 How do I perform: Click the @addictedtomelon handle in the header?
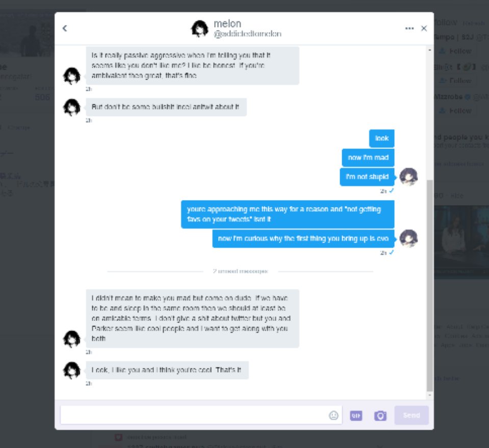point(248,34)
